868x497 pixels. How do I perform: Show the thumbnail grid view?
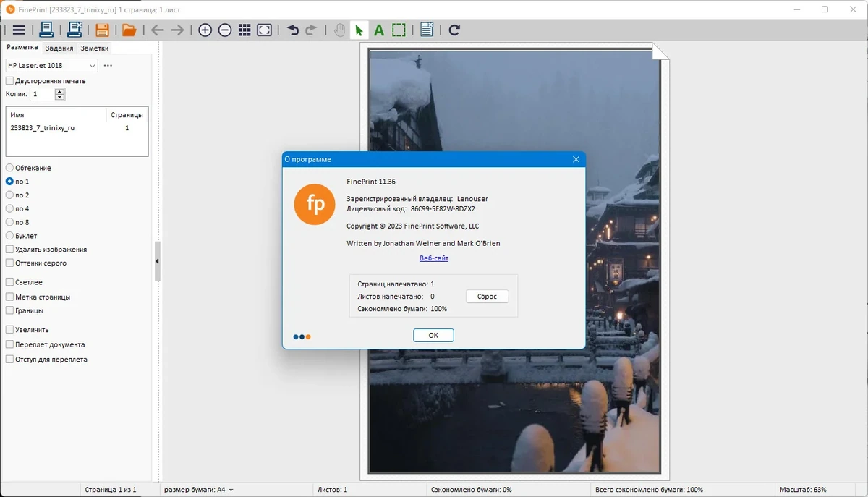(244, 30)
